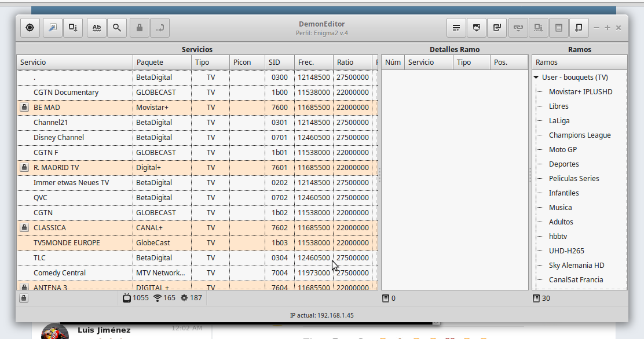Image resolution: width=644 pixels, height=339 pixels.
Task: Click the padlock icon in the toolbar
Action: (x=139, y=27)
